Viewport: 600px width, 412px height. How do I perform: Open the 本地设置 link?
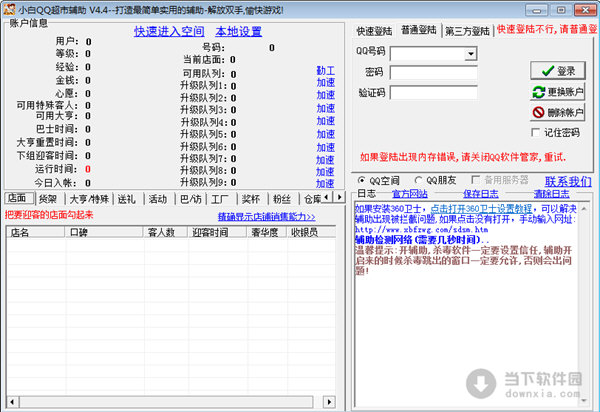tap(238, 31)
